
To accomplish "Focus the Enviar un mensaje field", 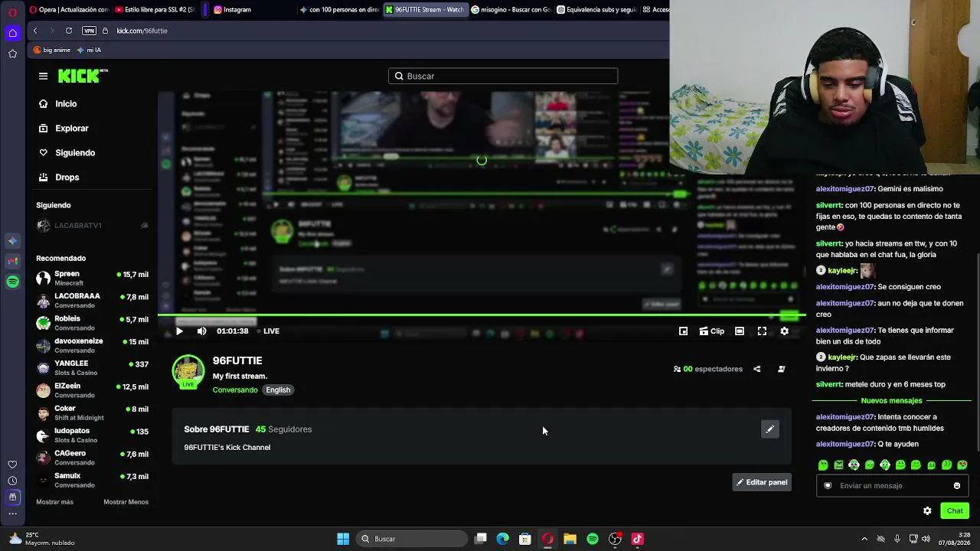I will (892, 486).
